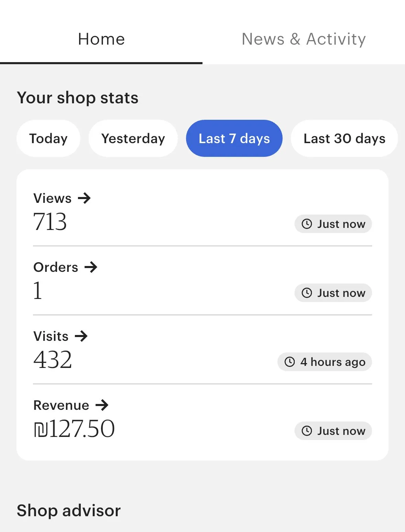Open the Home tab
This screenshot has width=405, height=532.
point(101,39)
